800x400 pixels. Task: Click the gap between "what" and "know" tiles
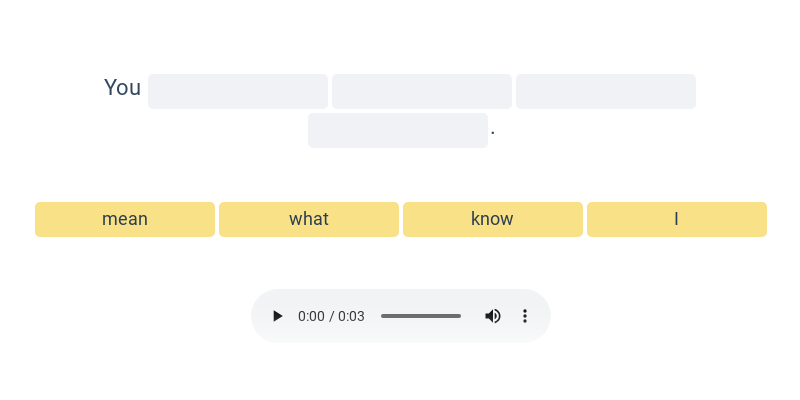pos(401,219)
